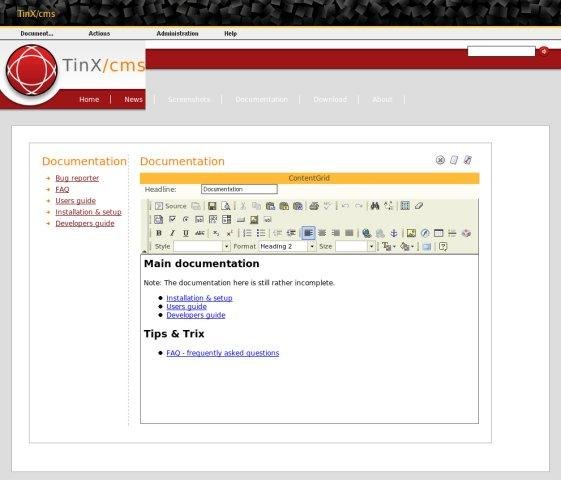
Task: Insert a numbered list
Action: coord(247,233)
